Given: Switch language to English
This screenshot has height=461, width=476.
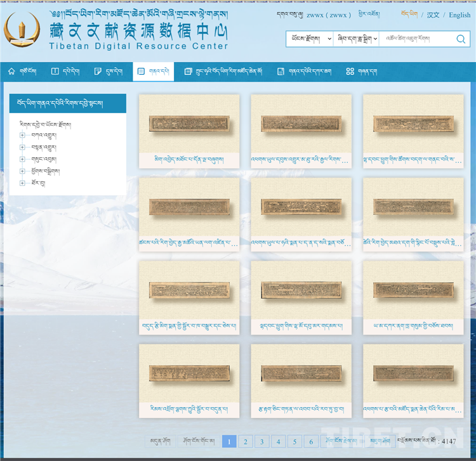Looking at the screenshot, I should (459, 15).
